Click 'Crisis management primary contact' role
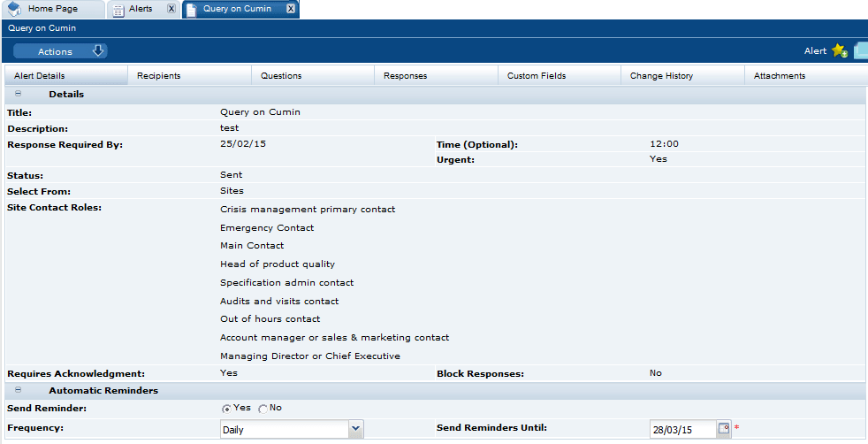 tap(308, 210)
